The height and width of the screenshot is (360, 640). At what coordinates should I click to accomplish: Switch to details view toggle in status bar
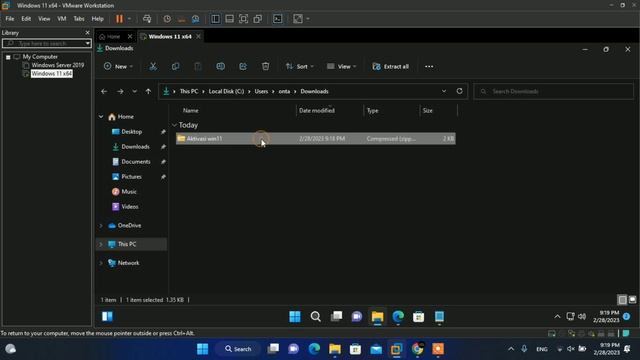tap(622, 300)
